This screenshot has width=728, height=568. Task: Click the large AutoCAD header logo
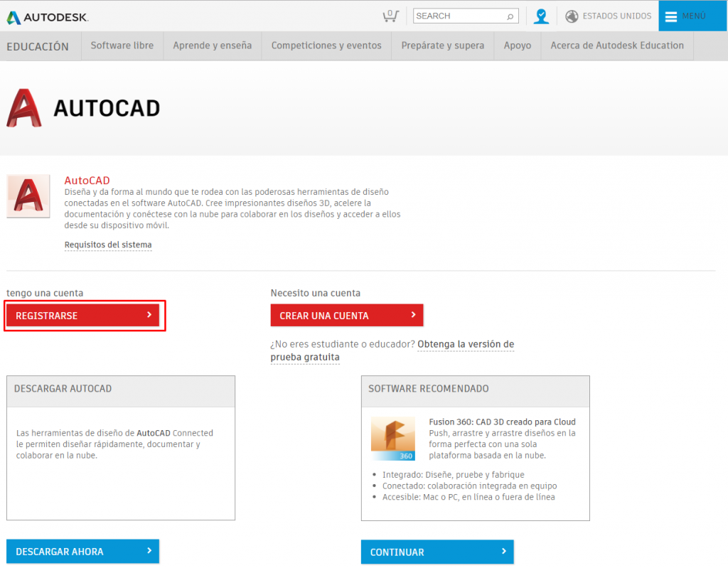(x=24, y=108)
